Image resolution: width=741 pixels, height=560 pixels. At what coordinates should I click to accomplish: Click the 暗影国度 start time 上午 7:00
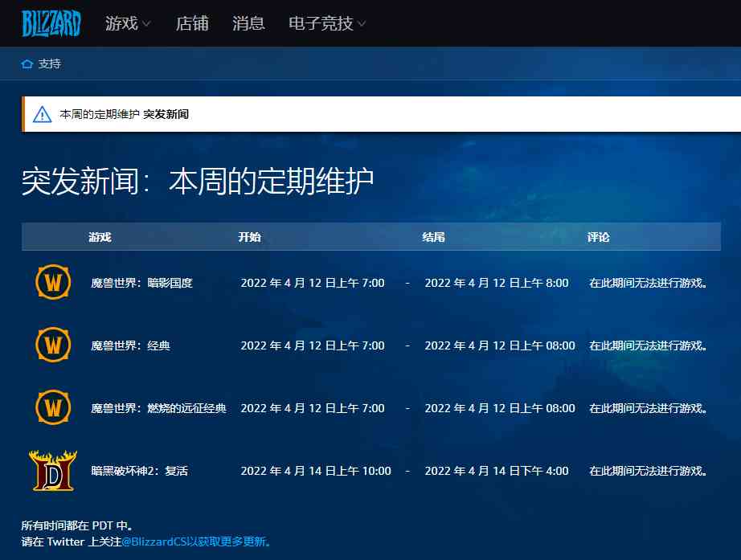[x=313, y=283]
